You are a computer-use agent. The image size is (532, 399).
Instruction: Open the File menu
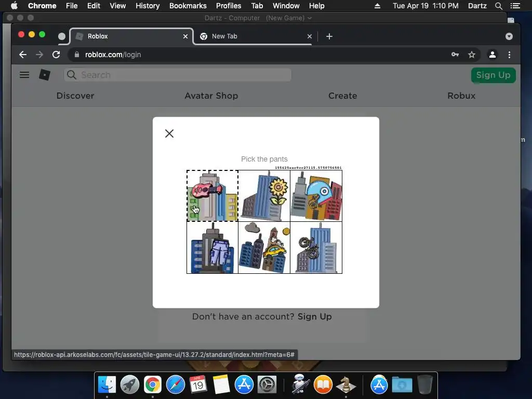[72, 6]
